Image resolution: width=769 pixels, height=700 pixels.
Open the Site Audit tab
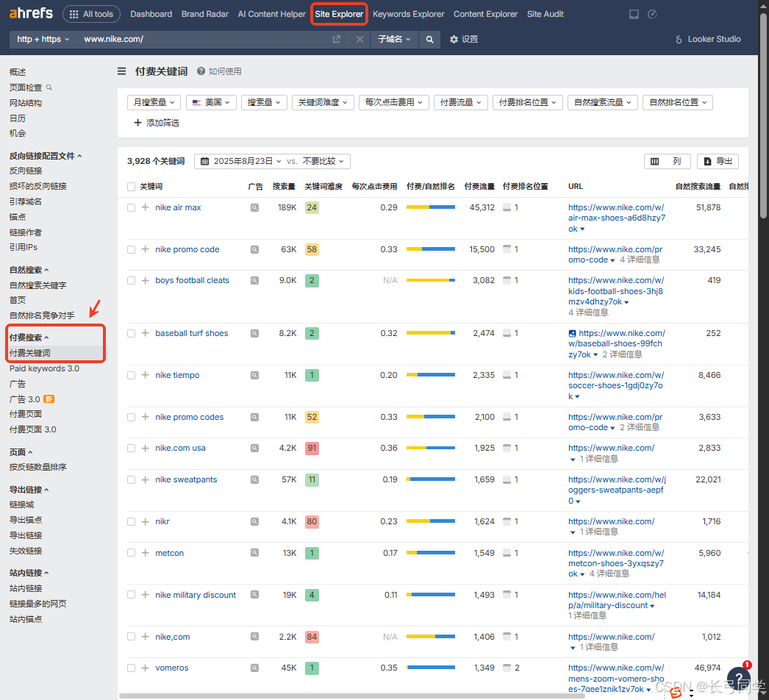click(x=546, y=14)
